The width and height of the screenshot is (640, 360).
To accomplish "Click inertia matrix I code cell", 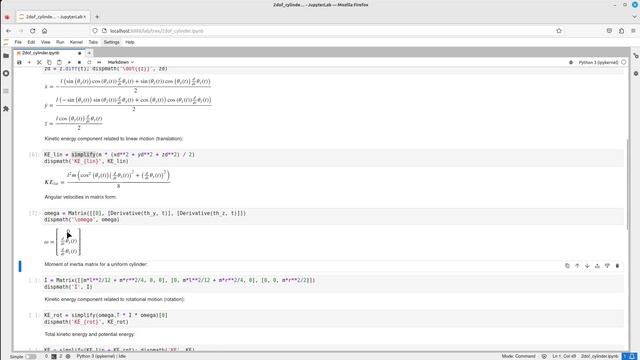I will [333, 284].
